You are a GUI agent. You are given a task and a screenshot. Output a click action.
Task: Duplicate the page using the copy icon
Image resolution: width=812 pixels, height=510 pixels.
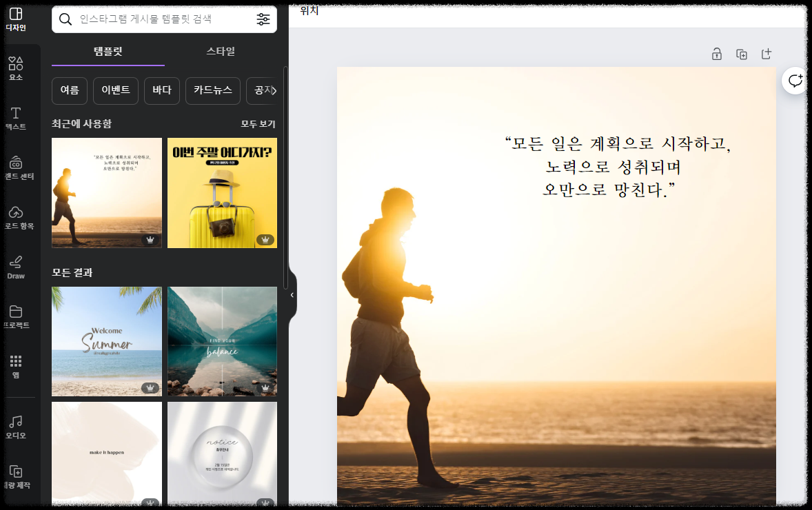[x=741, y=53]
